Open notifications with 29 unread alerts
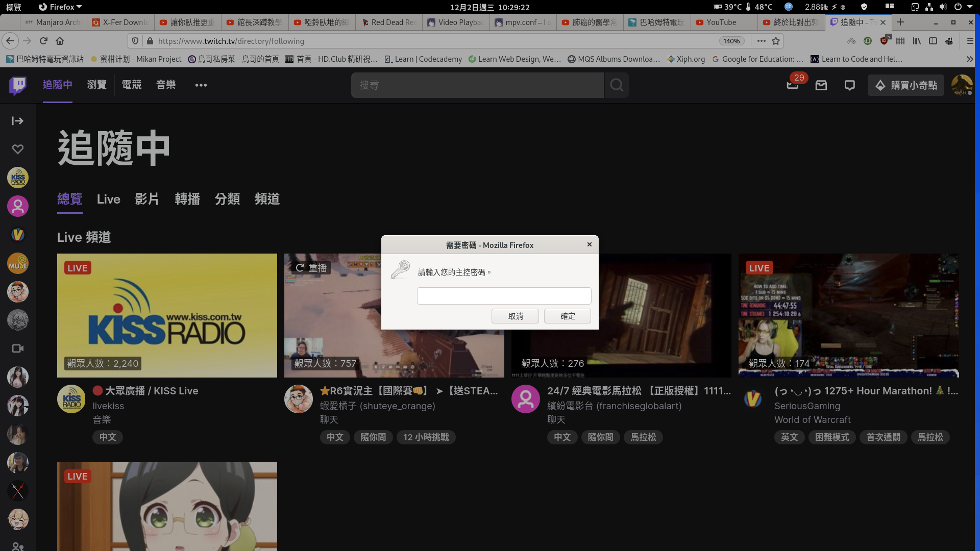Viewport: 980px width, 551px height. 792,85
